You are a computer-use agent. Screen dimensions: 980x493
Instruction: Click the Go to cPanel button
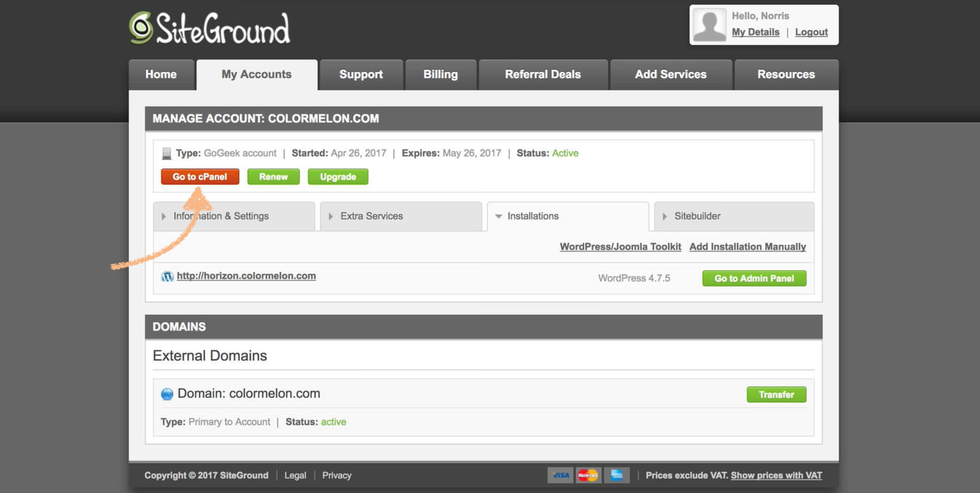coord(200,177)
